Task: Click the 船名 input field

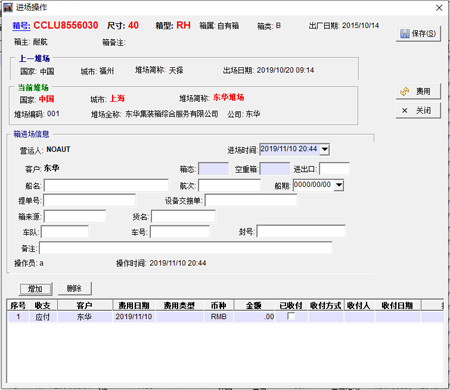Action: pos(106,186)
